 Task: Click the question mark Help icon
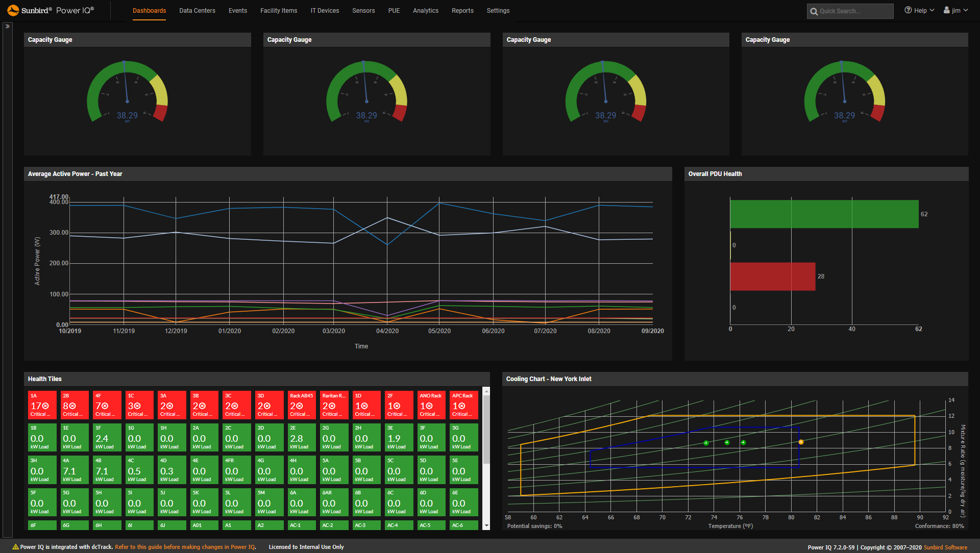pos(908,10)
